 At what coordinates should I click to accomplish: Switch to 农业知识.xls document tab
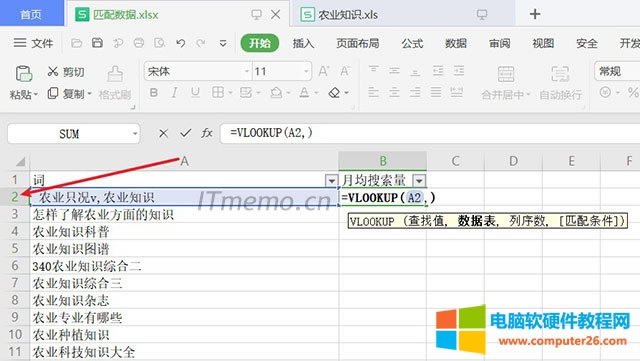coord(402,15)
